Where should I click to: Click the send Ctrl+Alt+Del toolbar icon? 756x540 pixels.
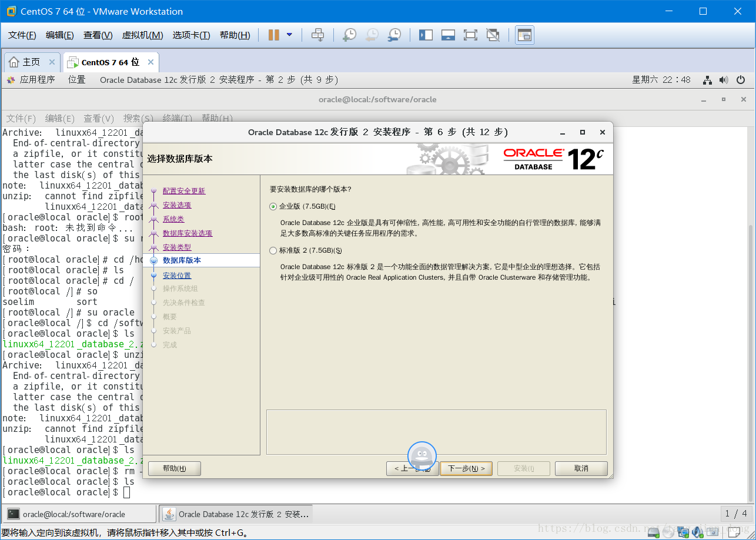point(317,35)
